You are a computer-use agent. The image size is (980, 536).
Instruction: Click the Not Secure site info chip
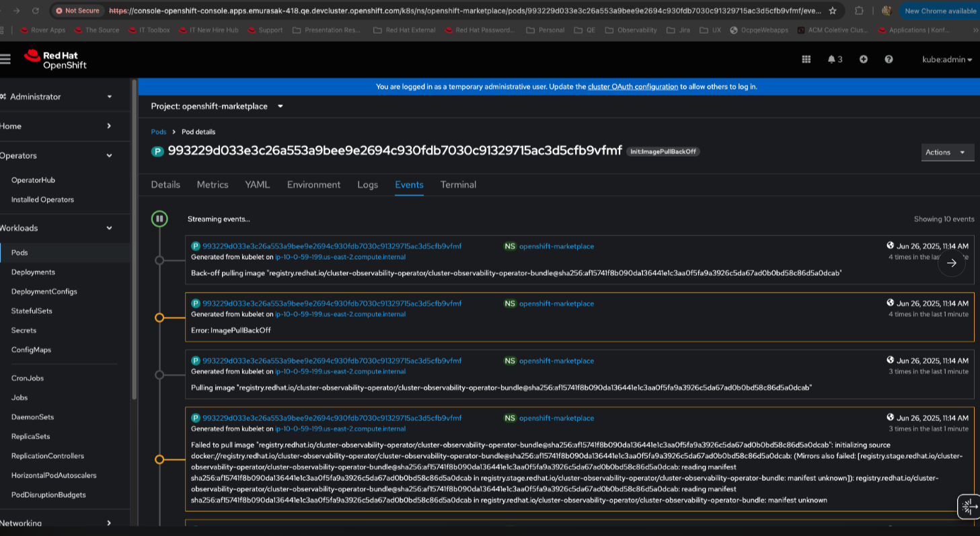[x=77, y=11]
